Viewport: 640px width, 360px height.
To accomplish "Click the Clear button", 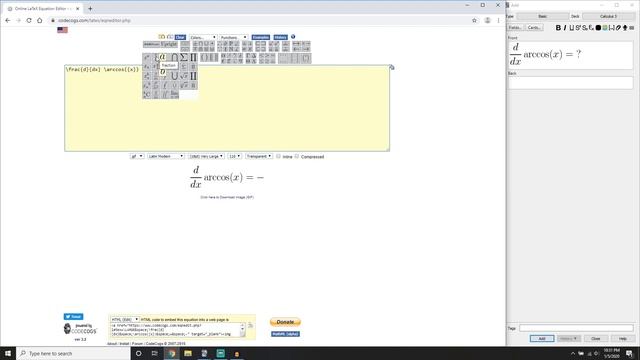I will click(180, 37).
